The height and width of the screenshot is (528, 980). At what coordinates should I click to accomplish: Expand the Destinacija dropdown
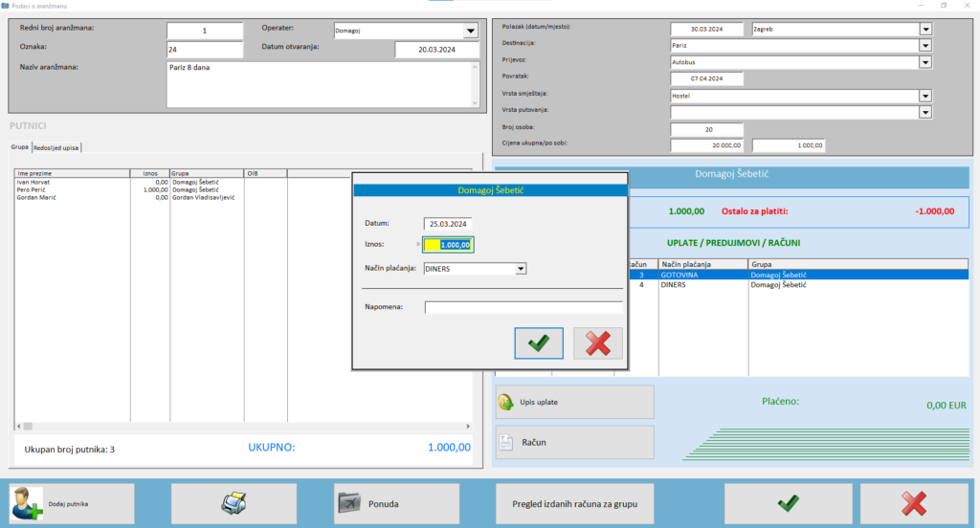925,44
